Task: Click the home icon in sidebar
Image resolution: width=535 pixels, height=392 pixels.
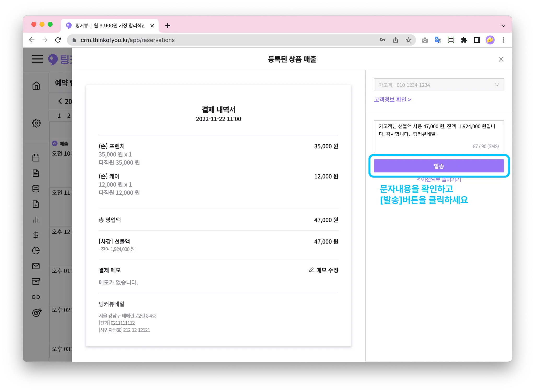Action: 36,86
